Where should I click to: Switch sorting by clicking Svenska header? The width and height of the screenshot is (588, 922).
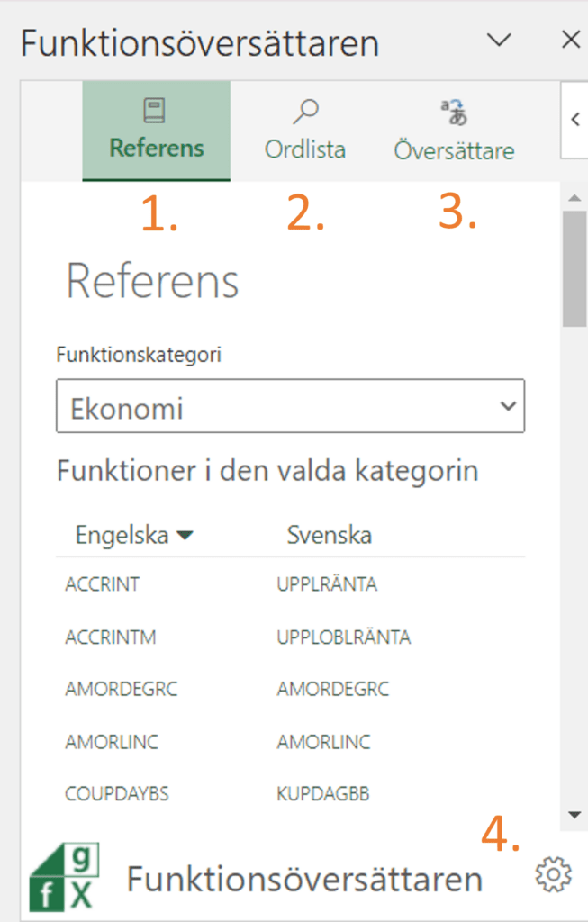coord(330,534)
